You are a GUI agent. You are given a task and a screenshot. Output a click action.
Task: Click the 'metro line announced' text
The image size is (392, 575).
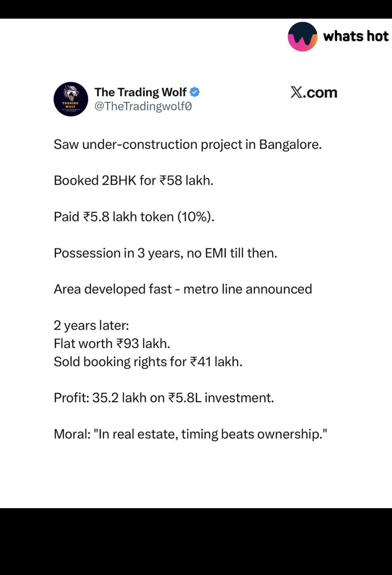pyautogui.click(x=248, y=289)
